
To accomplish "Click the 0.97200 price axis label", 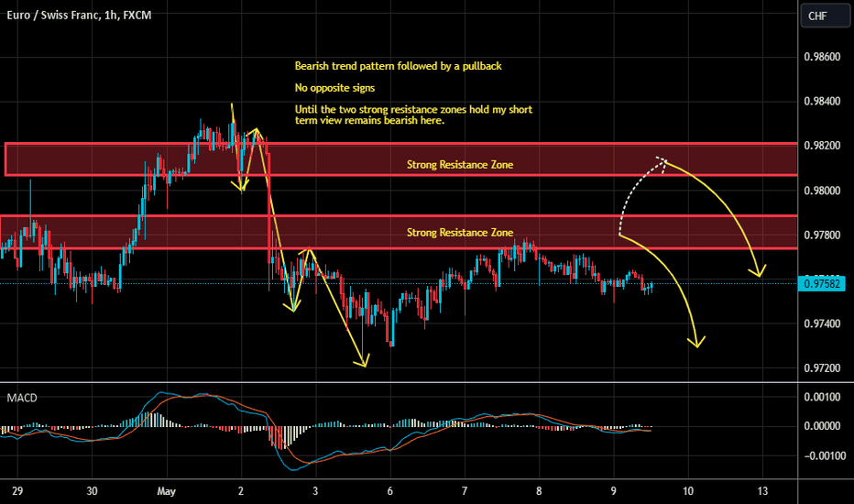I will coord(822,368).
